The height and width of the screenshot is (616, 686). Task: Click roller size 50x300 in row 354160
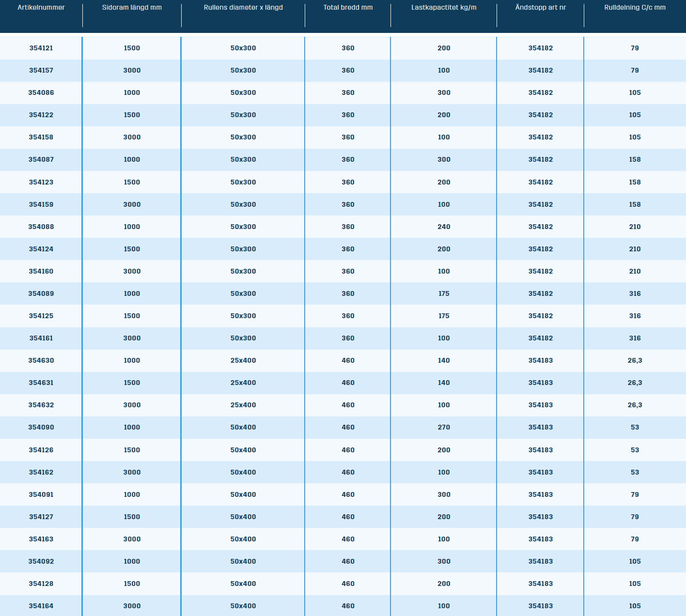243,272
